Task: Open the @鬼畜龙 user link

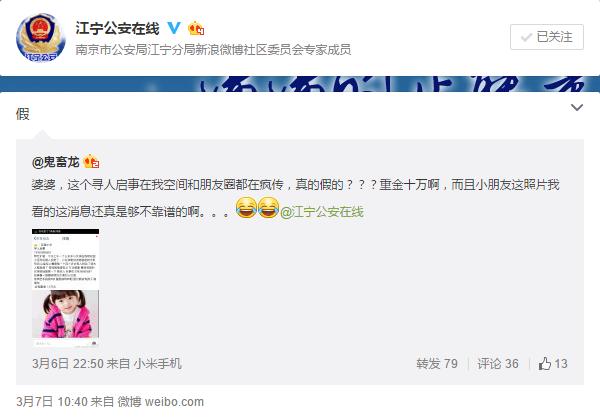Action: [x=56, y=162]
